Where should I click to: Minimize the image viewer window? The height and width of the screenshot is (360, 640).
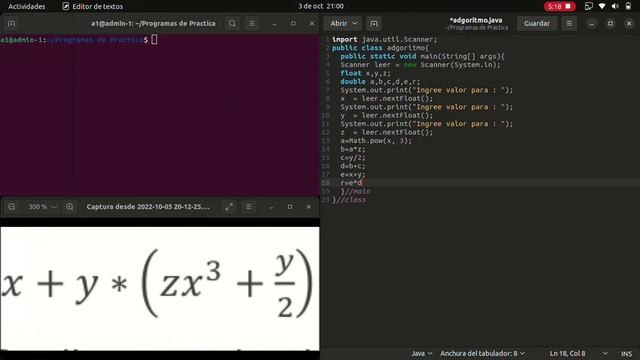271,207
